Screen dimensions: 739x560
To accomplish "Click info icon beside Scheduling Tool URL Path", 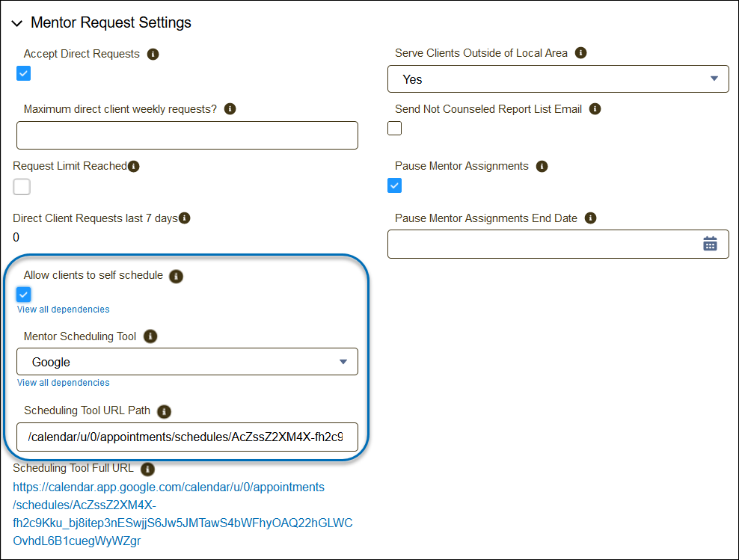I will pos(165,410).
